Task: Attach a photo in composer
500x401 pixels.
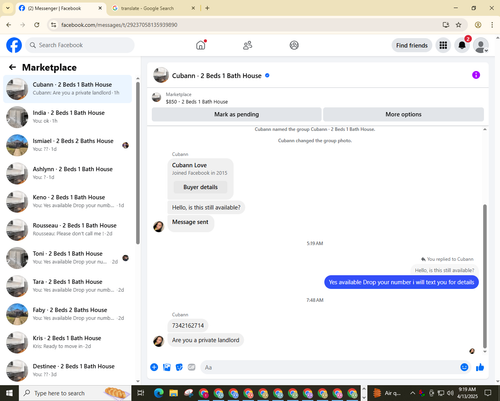Action: [x=167, y=367]
